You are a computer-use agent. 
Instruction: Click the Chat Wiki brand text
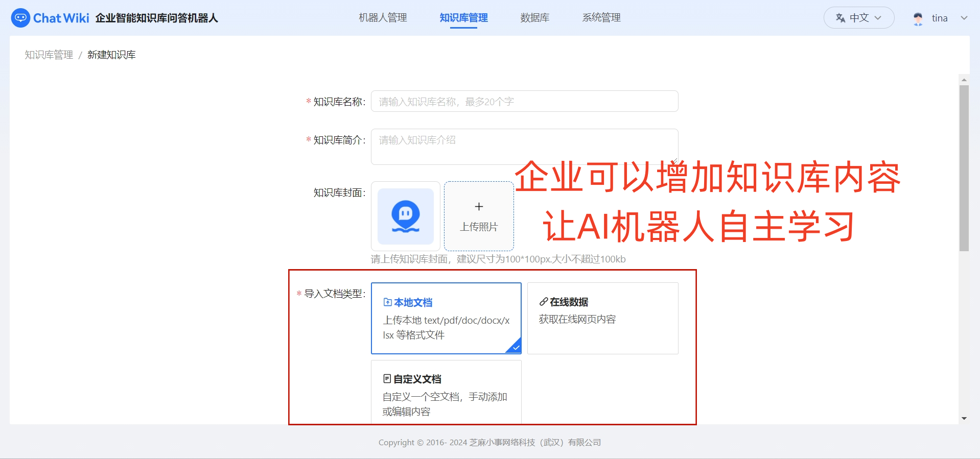click(61, 18)
